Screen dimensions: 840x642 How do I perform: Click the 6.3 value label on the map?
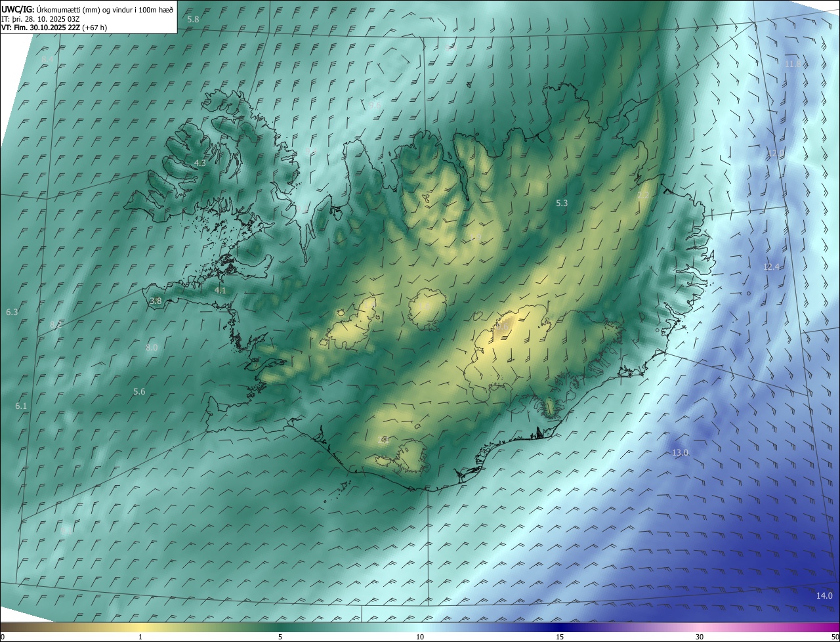coord(12,312)
